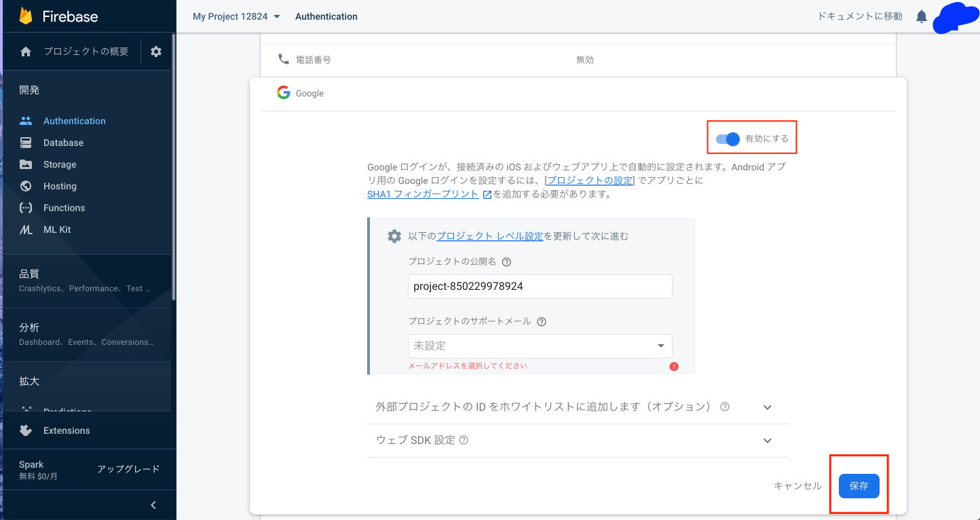The image size is (980, 520).
Task: Click the notifications bell
Action: (x=921, y=16)
